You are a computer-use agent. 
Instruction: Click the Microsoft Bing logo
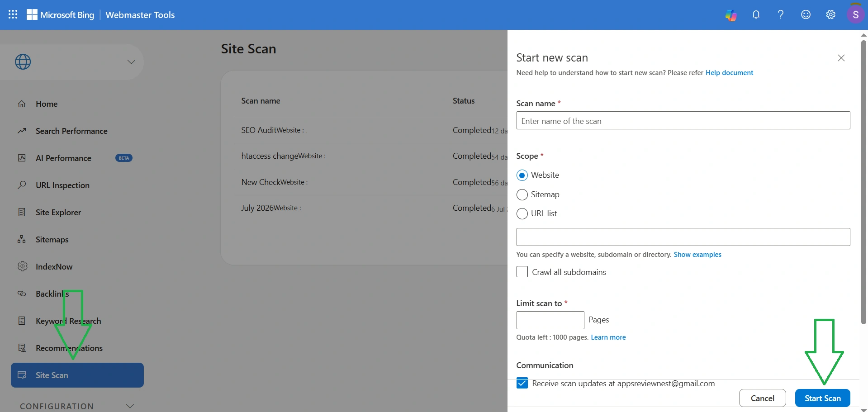(x=61, y=15)
